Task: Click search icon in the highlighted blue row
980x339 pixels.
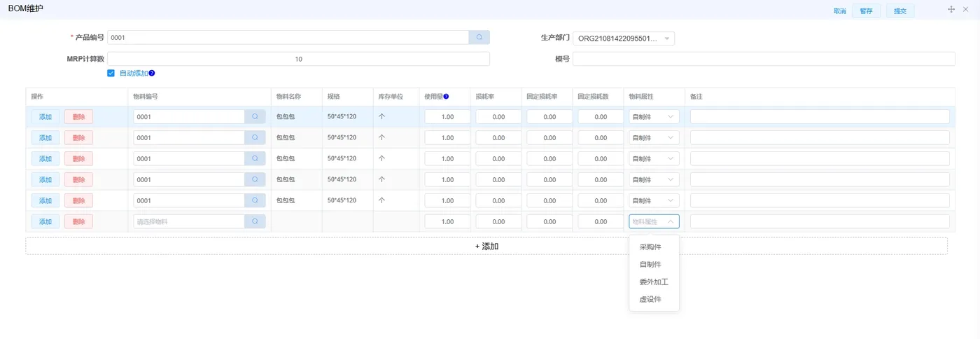Action: pos(255,117)
